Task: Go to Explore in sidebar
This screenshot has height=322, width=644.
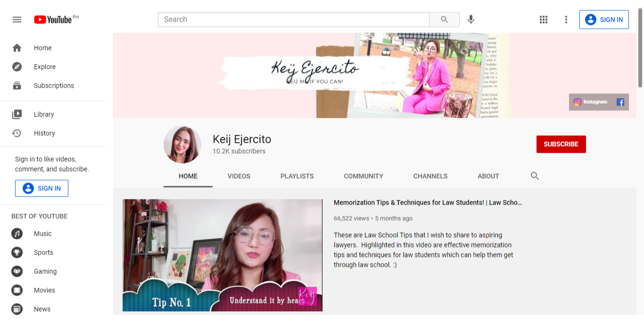Action: (x=45, y=67)
